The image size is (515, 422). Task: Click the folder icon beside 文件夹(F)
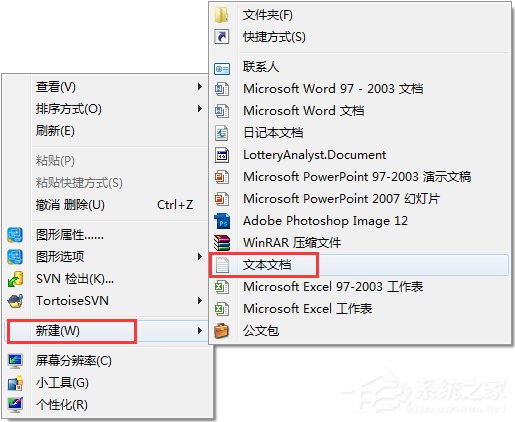coord(221,15)
